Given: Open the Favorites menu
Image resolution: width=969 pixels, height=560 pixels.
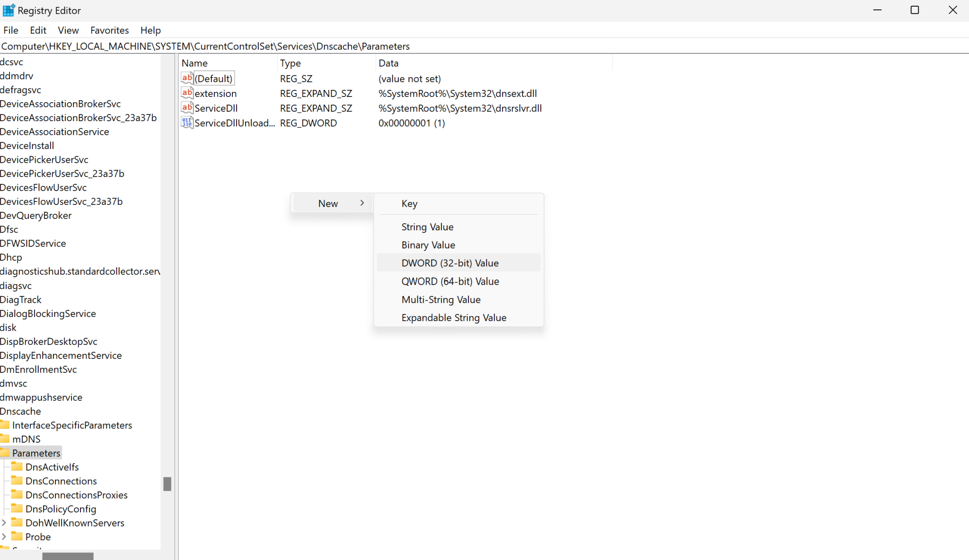Looking at the screenshot, I should pyautogui.click(x=109, y=30).
